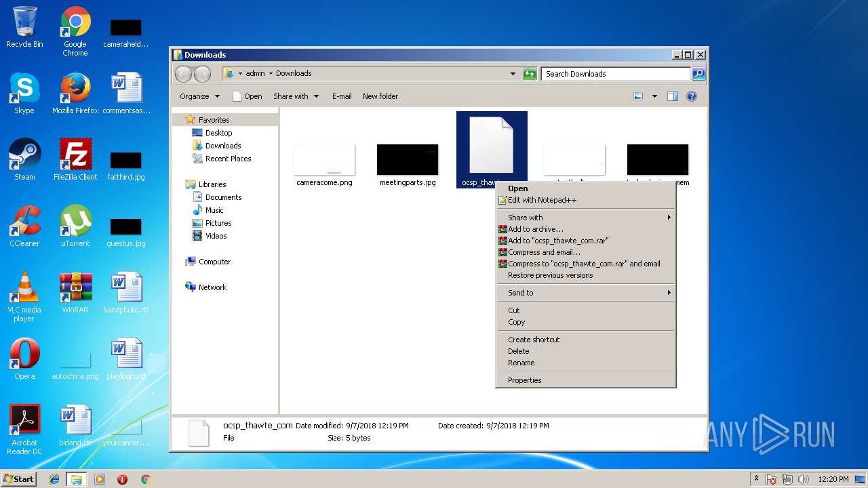
Task: Choose Delete from the context menu
Action: coord(586,351)
